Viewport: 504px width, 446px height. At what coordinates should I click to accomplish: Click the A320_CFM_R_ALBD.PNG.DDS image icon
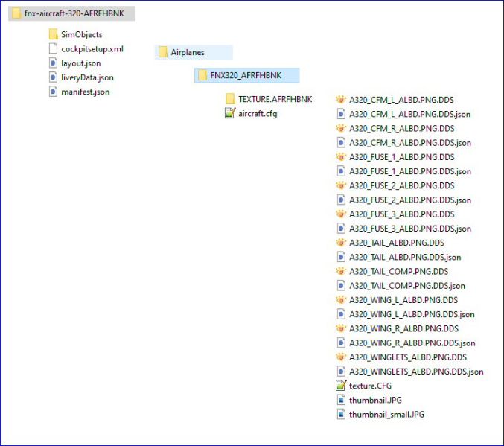[341, 128]
